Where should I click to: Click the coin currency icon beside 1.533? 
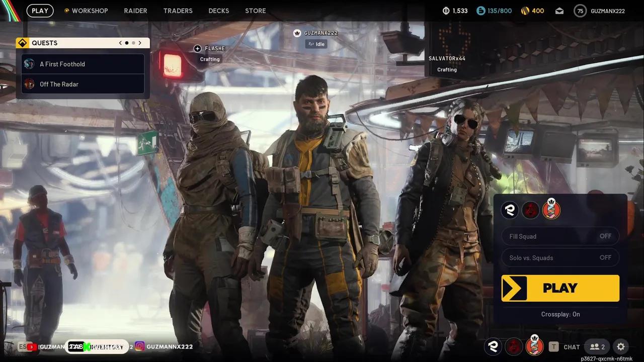446,11
